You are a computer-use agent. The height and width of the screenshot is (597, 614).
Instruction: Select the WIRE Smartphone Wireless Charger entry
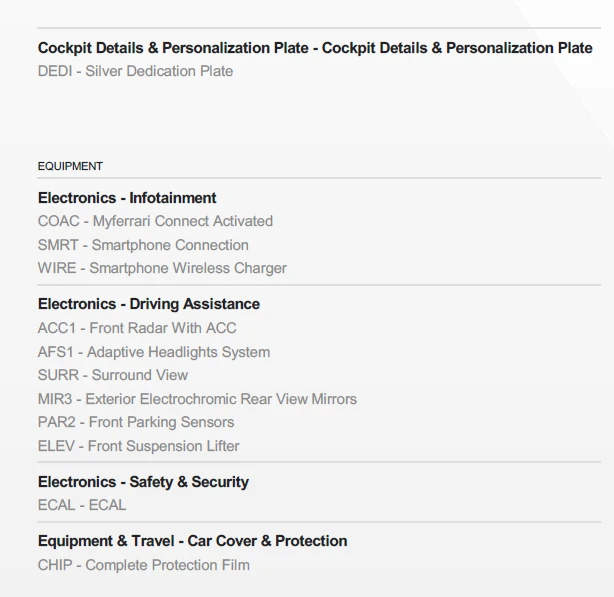pos(162,268)
